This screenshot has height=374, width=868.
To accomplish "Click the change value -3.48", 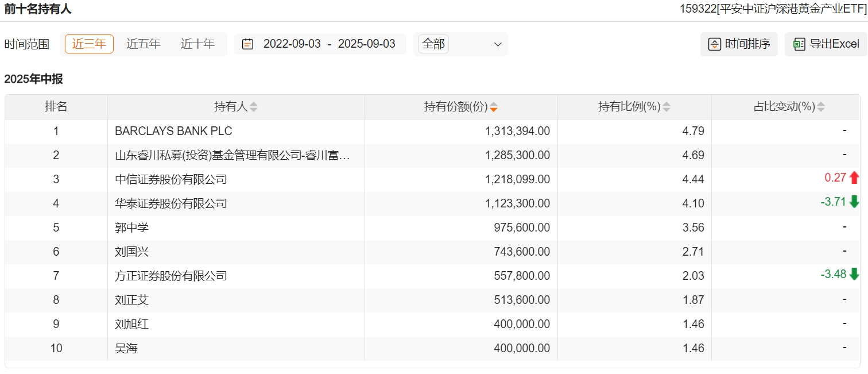I will 834,274.
